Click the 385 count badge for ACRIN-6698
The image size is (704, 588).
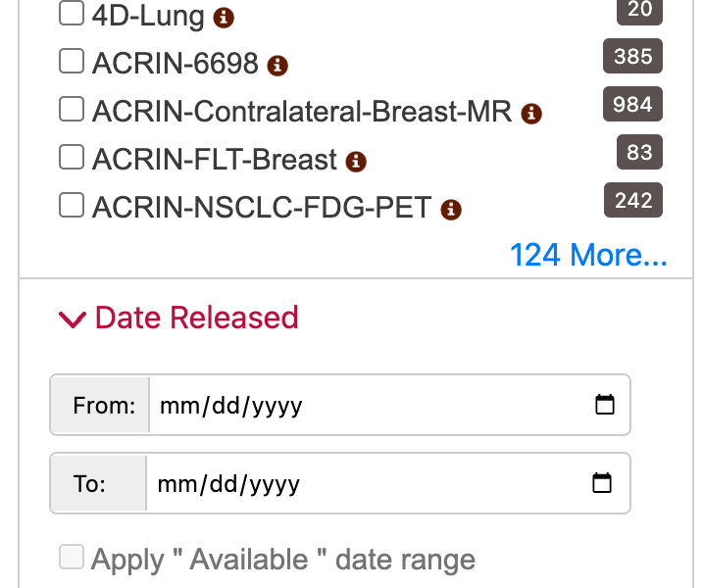(x=632, y=56)
